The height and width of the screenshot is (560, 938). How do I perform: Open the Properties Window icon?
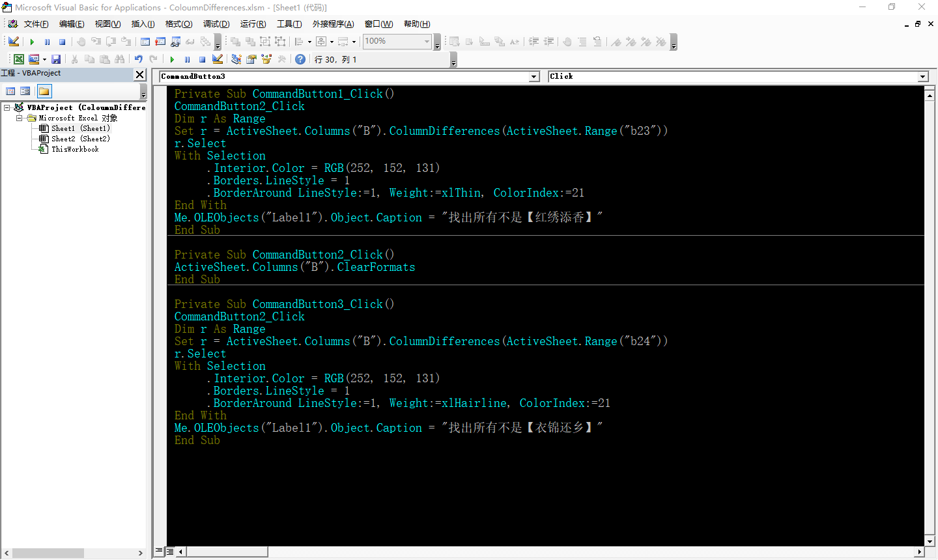pos(251,59)
